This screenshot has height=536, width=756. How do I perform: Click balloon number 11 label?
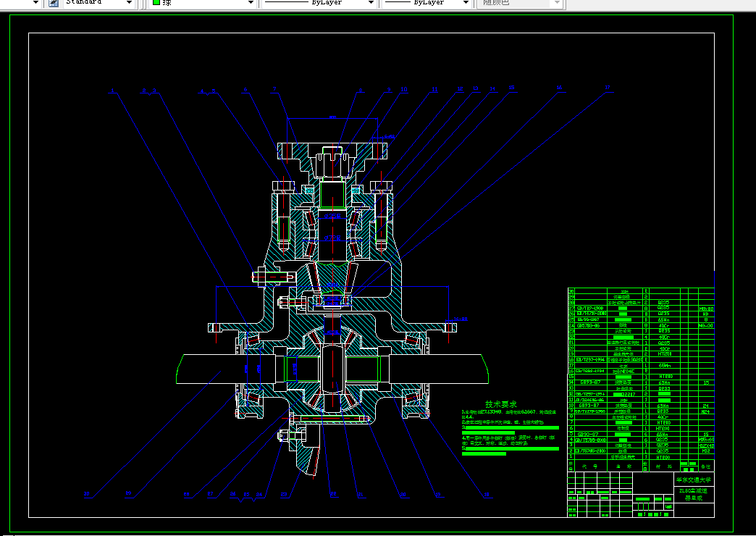click(435, 89)
